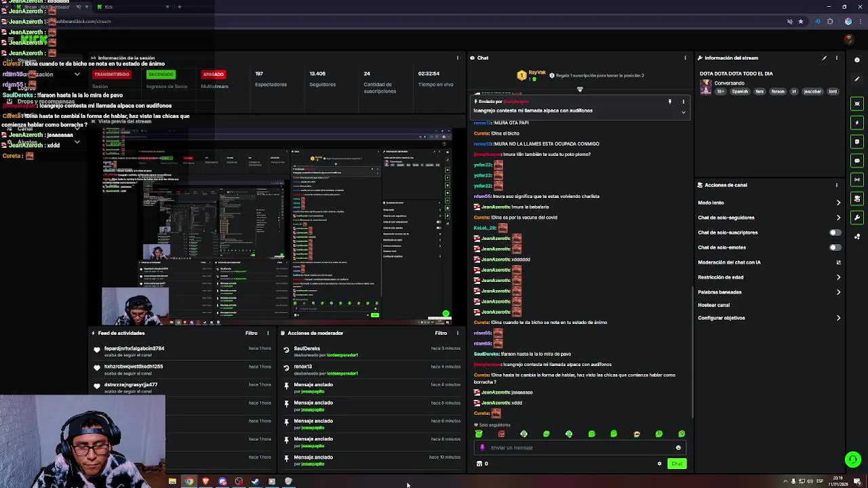Expand Configurar objetivos options
Screen dimensions: 868x488
click(x=838, y=318)
